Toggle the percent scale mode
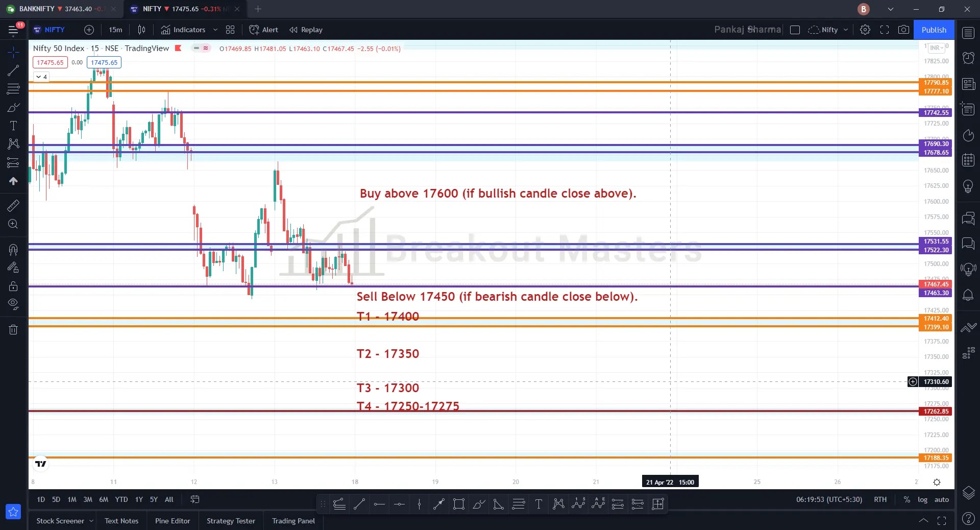 (906, 500)
